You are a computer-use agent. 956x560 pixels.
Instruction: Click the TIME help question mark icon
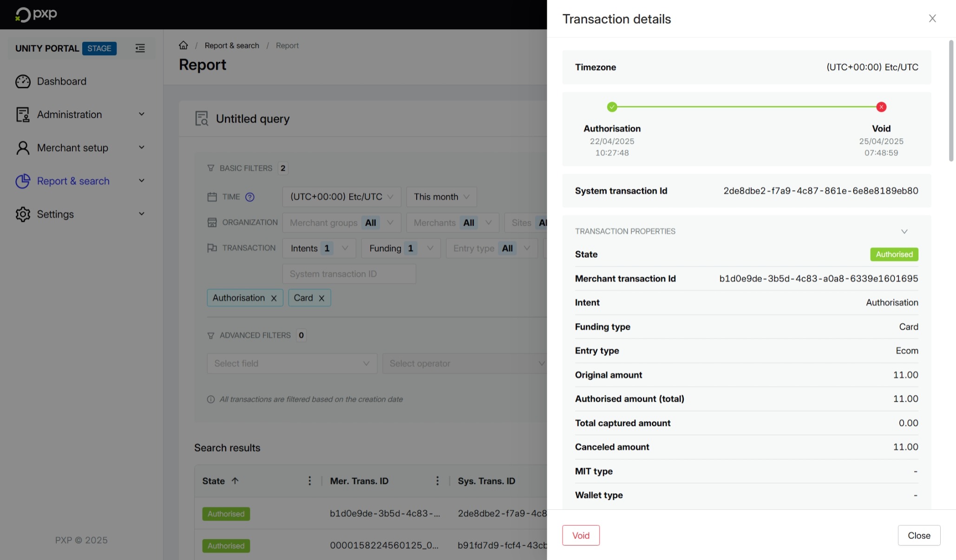(250, 197)
